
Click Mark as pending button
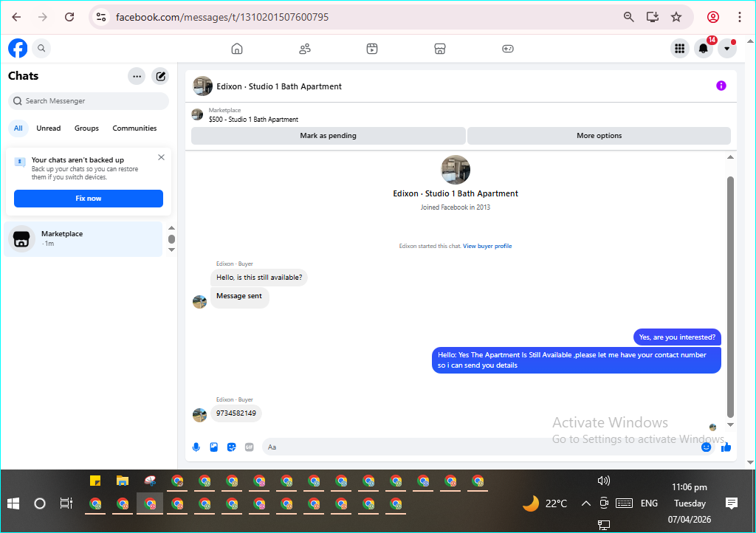click(x=329, y=136)
